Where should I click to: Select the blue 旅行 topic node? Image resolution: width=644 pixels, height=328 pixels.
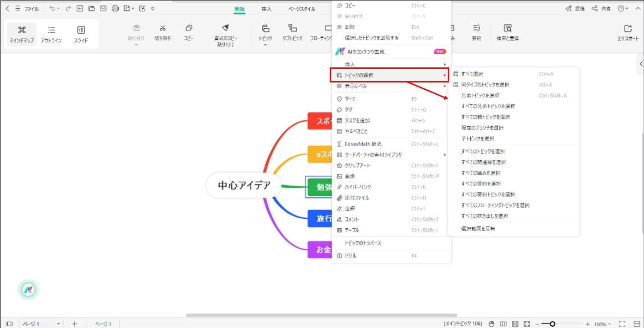[320, 219]
